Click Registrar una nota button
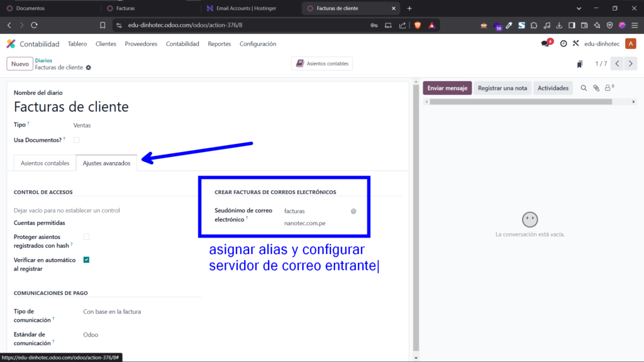Screen dimensions: 644x362 click(x=502, y=88)
